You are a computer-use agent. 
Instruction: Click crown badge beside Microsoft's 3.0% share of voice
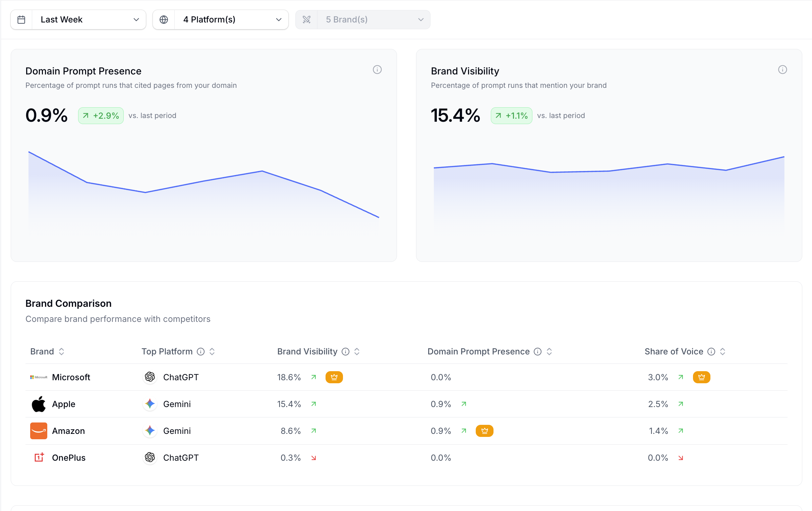pyautogui.click(x=701, y=377)
